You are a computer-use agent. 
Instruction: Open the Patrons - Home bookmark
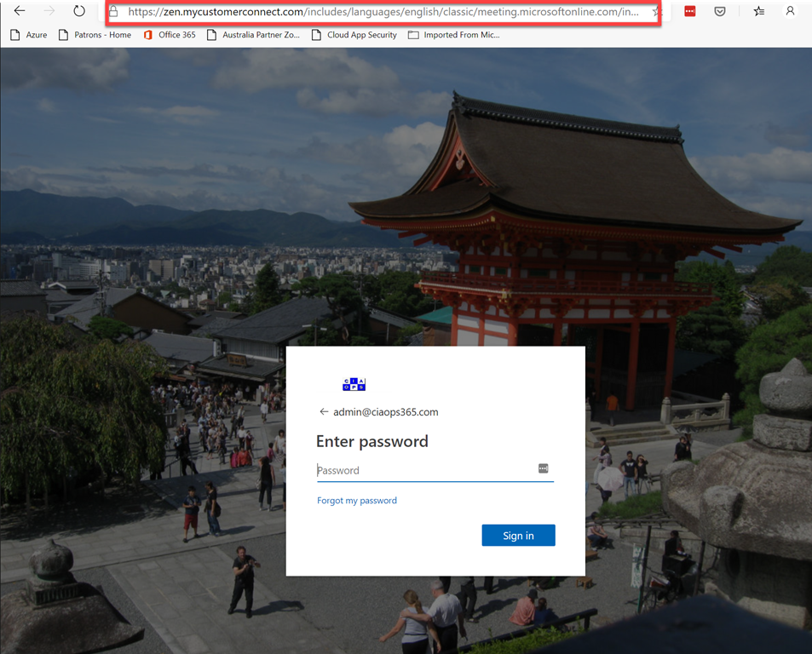(x=95, y=35)
